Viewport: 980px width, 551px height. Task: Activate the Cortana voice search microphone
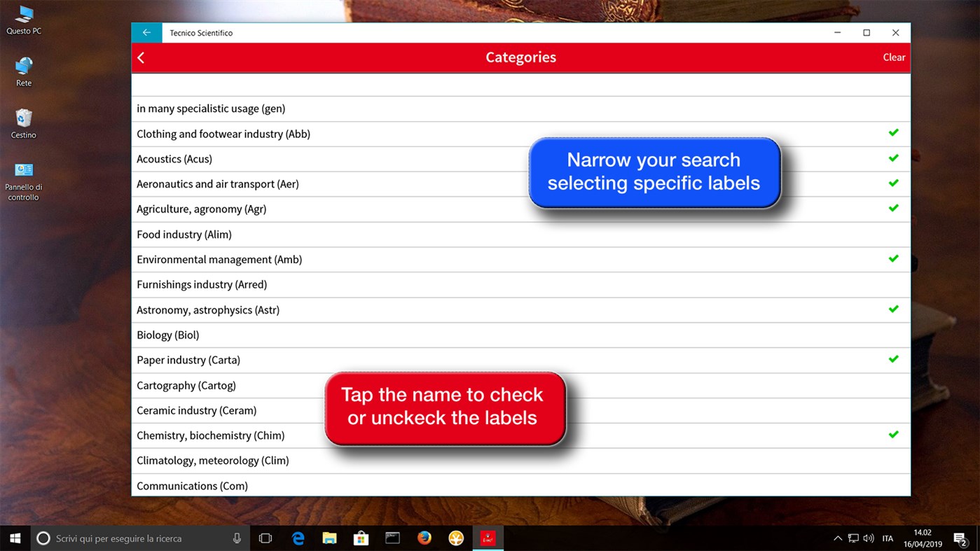[x=237, y=538]
